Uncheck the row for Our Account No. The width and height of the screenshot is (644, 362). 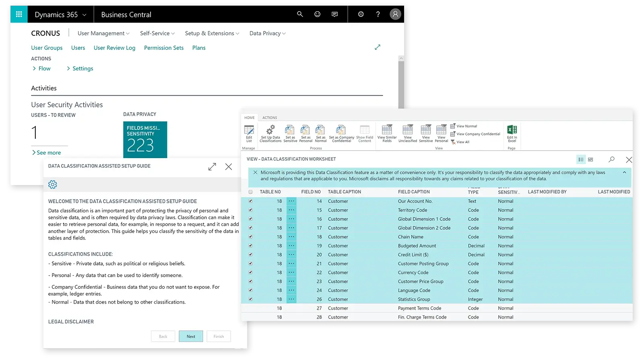tap(251, 201)
